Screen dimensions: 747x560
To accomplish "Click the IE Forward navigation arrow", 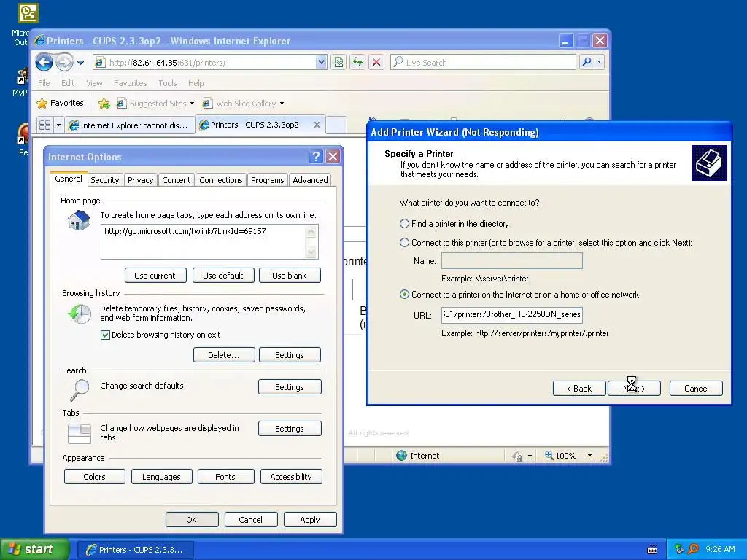I will pyautogui.click(x=64, y=62).
